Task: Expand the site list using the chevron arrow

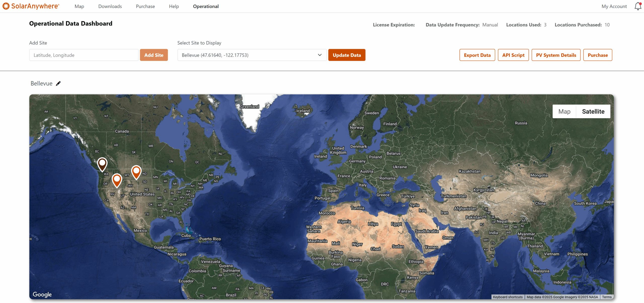Action: point(320,55)
